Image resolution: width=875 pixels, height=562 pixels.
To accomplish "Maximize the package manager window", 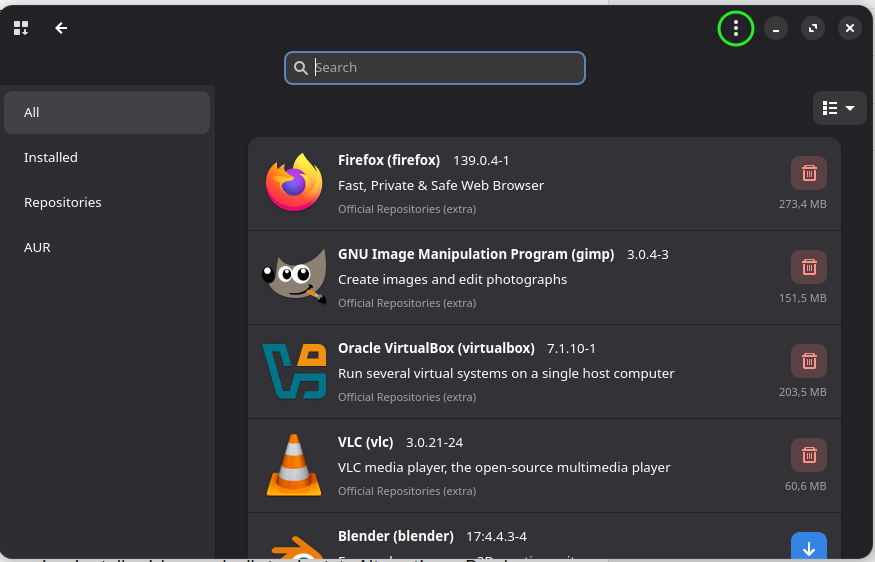I will click(x=812, y=28).
